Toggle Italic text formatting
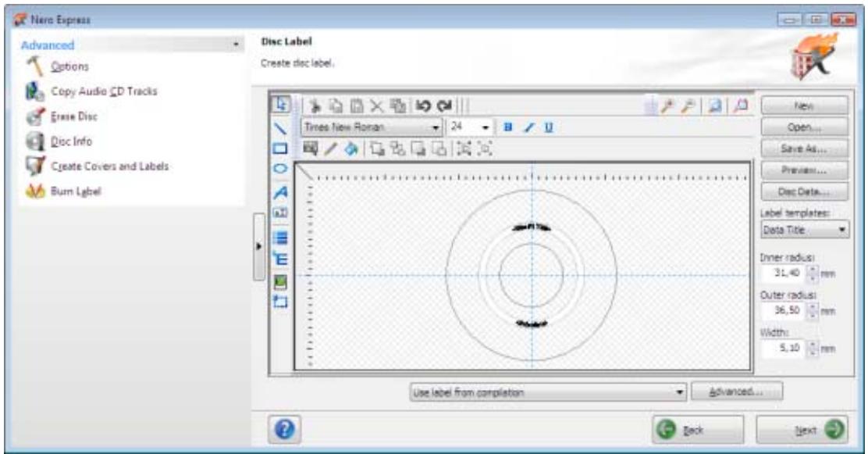868x454 pixels. click(528, 127)
